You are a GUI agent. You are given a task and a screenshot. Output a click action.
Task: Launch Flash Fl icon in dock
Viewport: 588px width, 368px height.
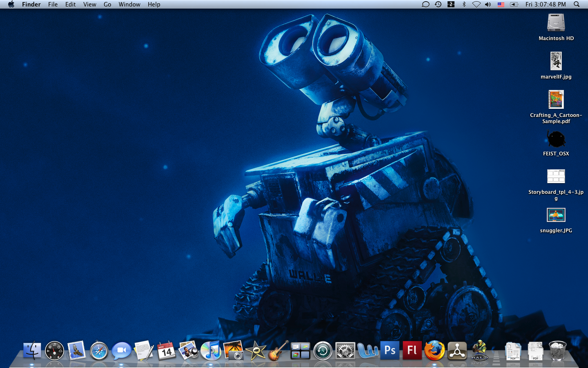412,350
